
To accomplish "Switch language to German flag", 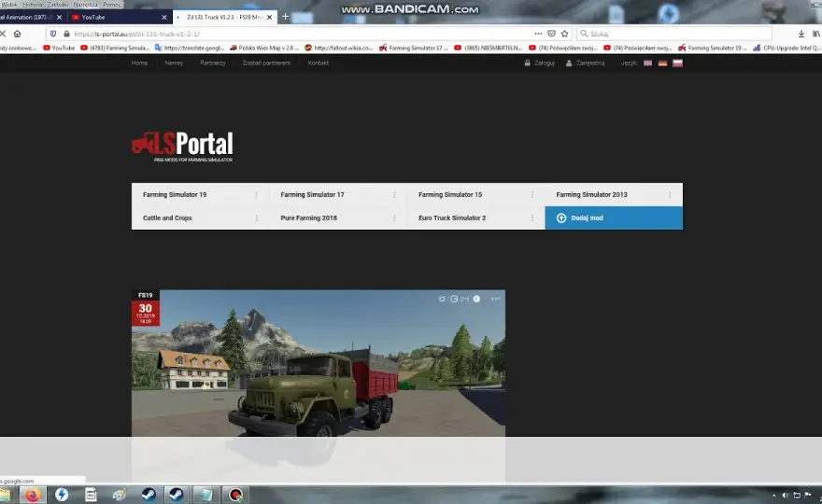I will [662, 63].
